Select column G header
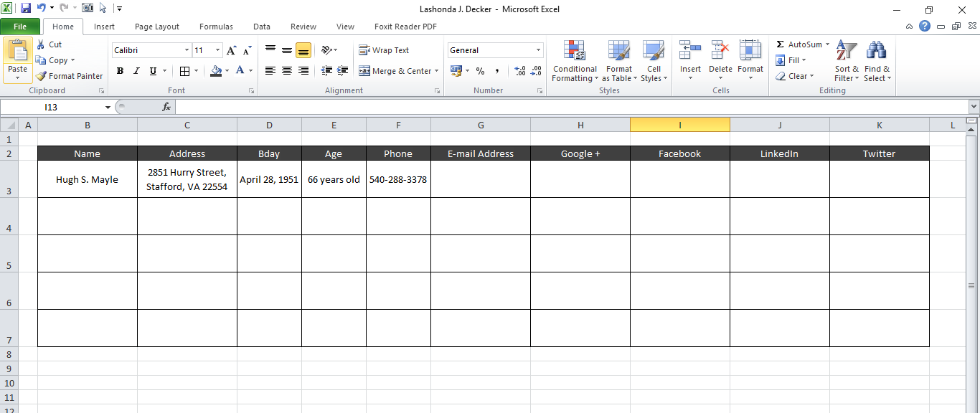The image size is (980, 413). [481, 125]
